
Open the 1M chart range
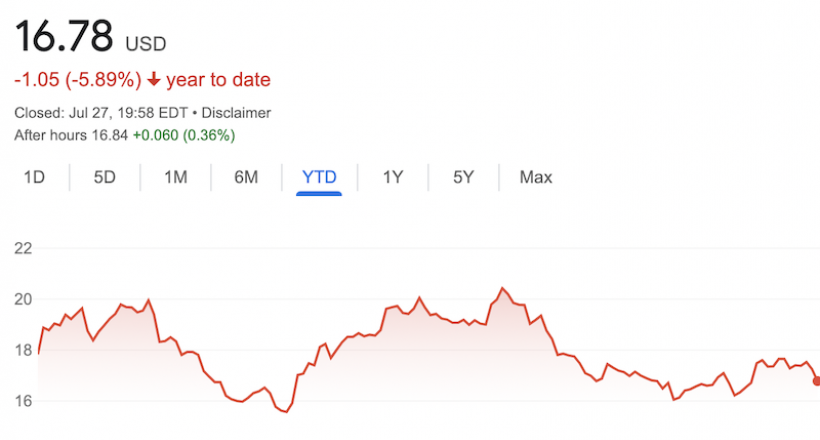pyautogui.click(x=176, y=177)
